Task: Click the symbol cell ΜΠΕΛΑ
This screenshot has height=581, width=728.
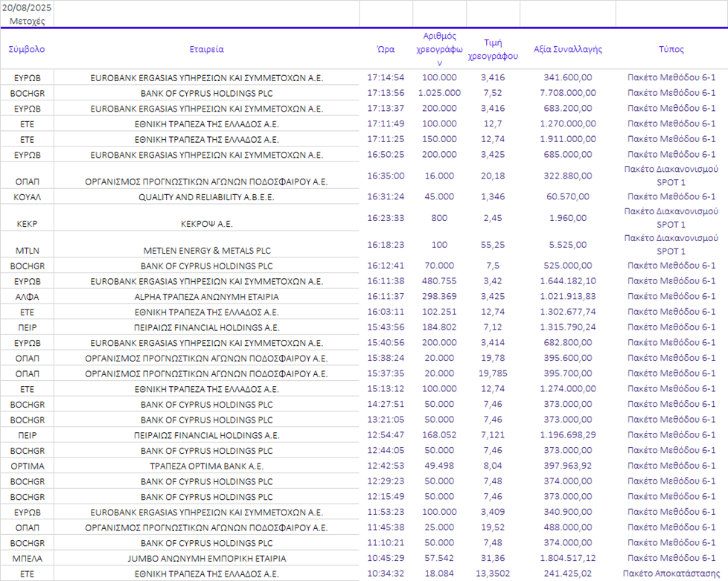Action: (27, 558)
